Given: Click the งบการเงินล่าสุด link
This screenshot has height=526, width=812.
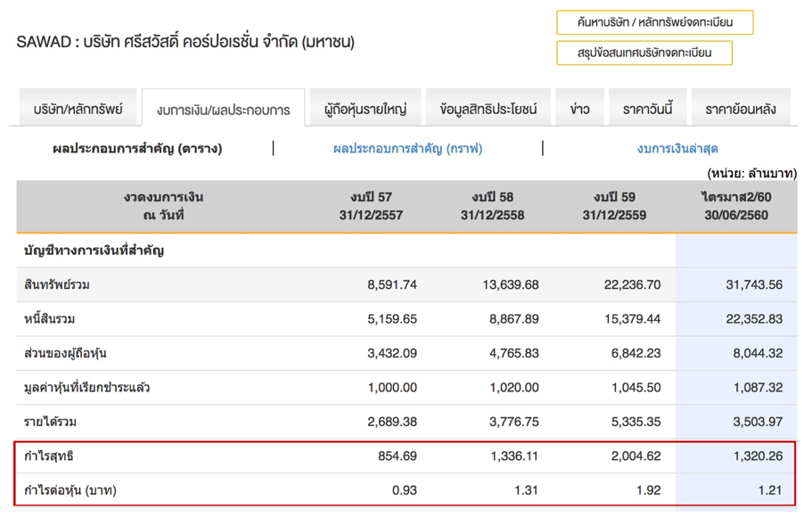Looking at the screenshot, I should (x=677, y=149).
